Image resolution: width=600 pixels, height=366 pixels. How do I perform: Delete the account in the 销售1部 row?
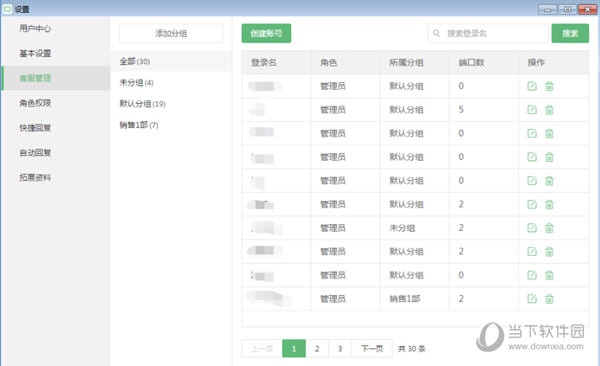(x=549, y=299)
